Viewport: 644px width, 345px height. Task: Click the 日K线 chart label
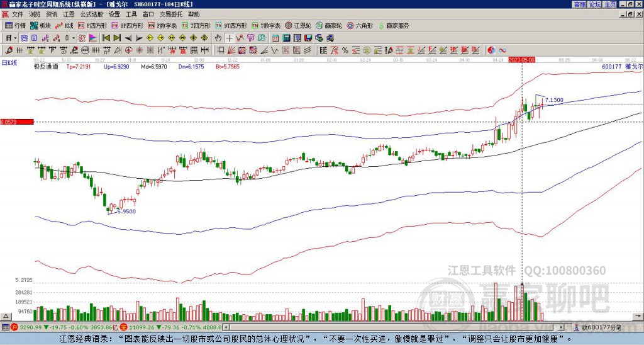[x=9, y=63]
